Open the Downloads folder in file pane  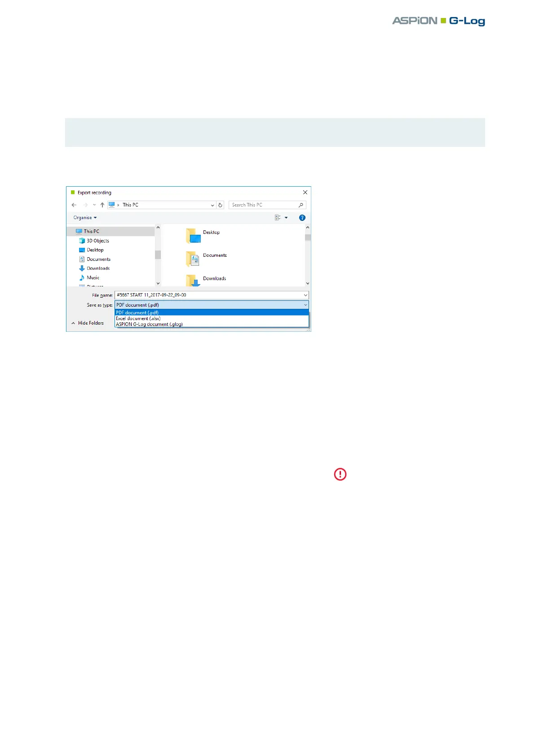[206, 281]
